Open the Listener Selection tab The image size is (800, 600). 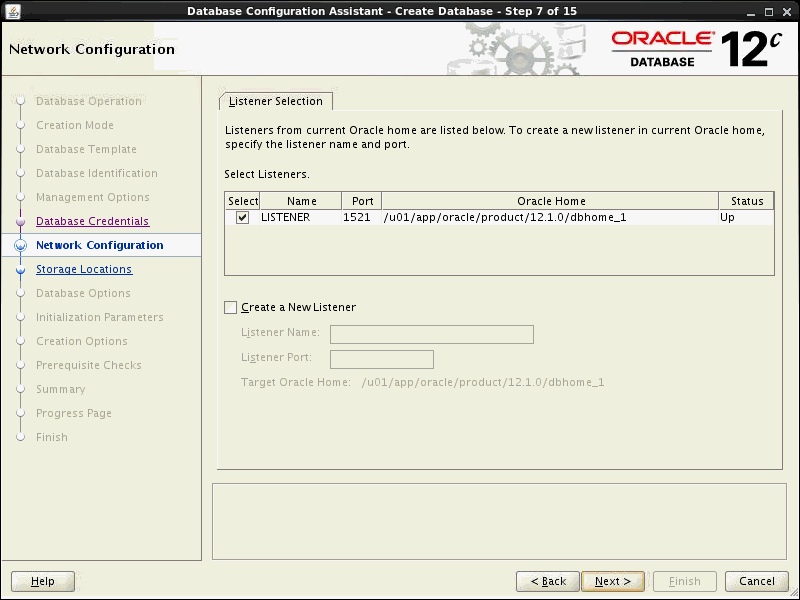click(276, 101)
